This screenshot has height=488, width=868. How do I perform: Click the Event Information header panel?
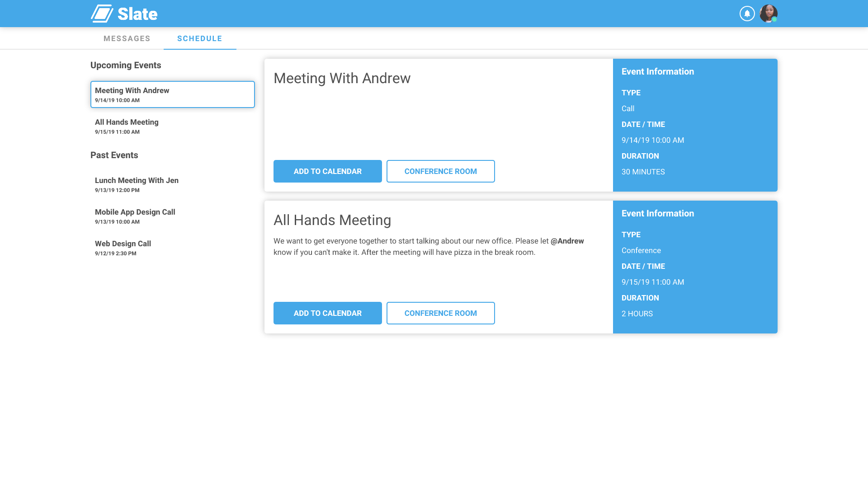657,71
